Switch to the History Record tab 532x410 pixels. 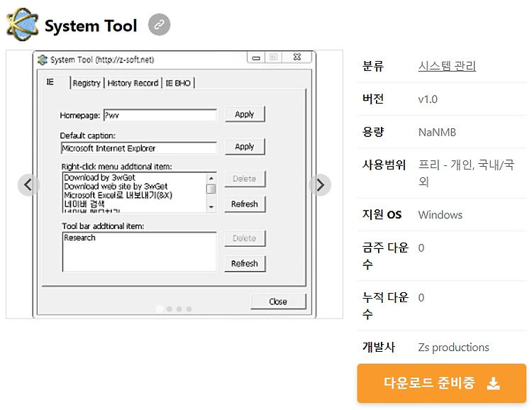tap(133, 83)
